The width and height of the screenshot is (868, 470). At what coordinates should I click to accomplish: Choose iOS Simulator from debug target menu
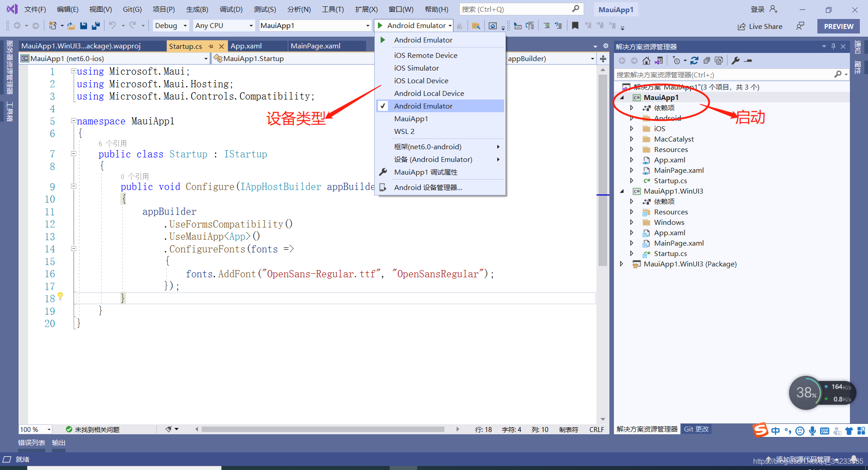coord(416,68)
